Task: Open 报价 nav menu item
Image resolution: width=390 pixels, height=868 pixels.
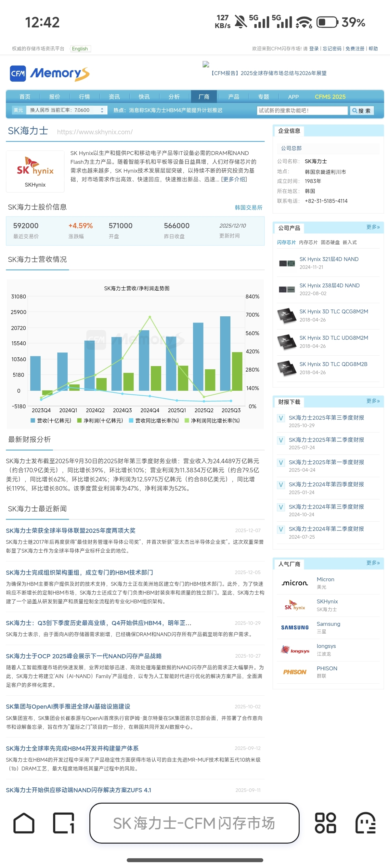Action: pyautogui.click(x=55, y=97)
